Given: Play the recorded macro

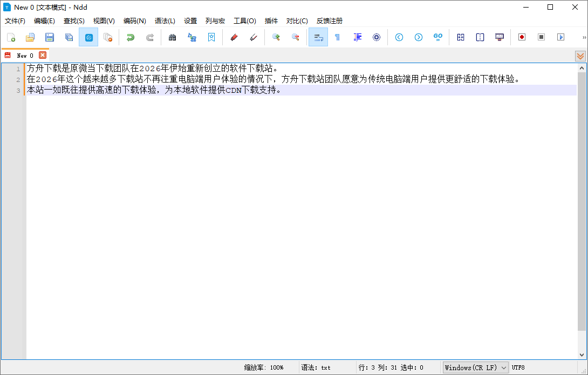Looking at the screenshot, I should (560, 37).
